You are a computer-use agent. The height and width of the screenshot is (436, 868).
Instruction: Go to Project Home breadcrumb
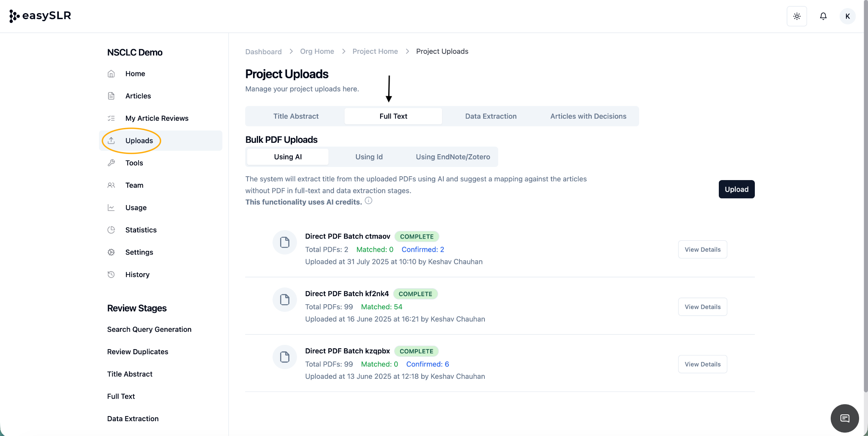[x=375, y=52]
